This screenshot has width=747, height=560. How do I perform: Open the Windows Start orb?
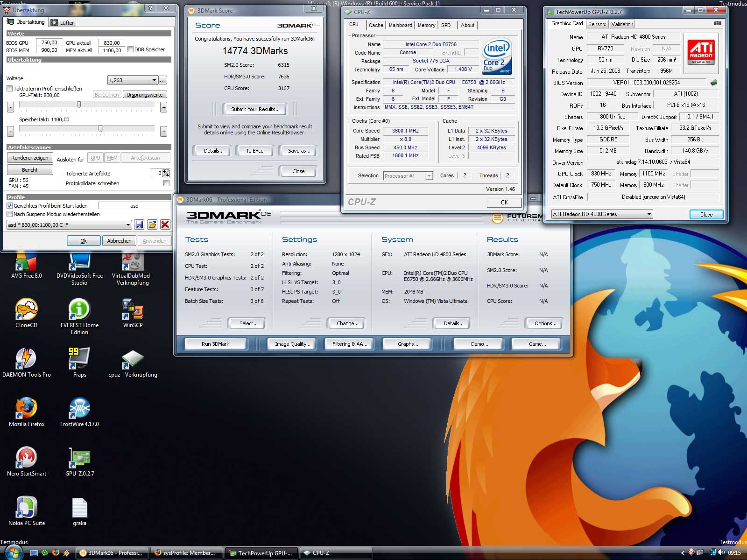click(x=13, y=553)
